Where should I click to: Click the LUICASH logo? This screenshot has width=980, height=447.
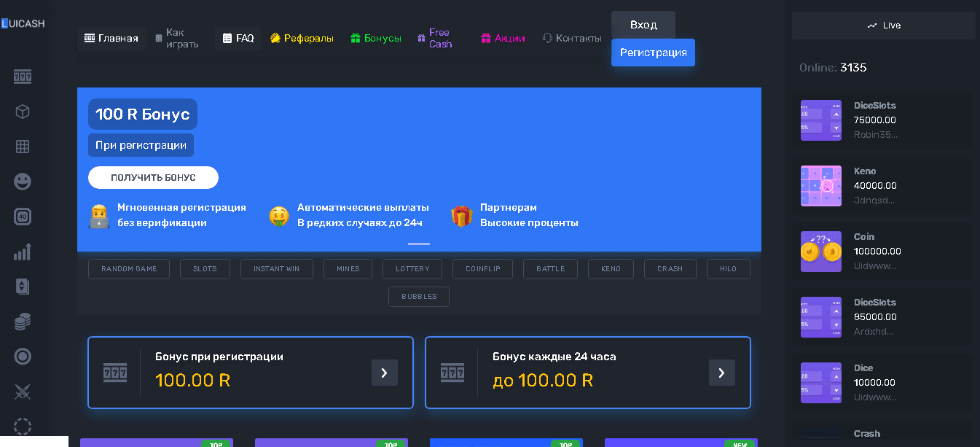pyautogui.click(x=24, y=23)
